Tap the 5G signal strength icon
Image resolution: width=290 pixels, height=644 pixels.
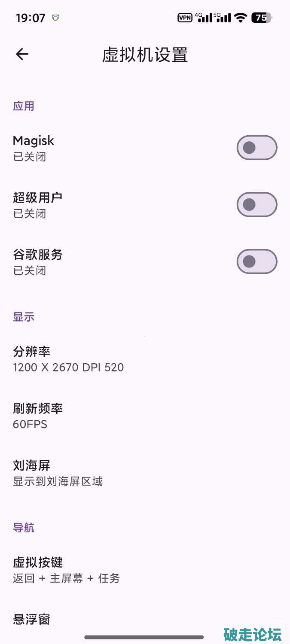point(222,18)
